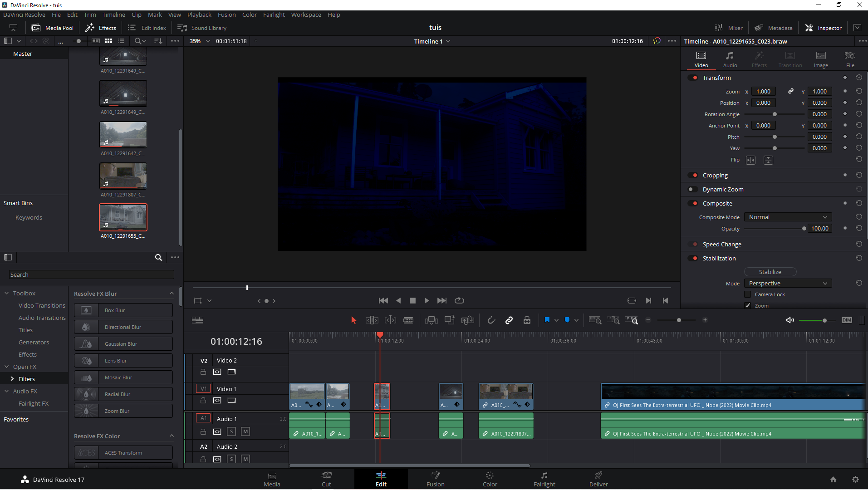This screenshot has height=490, width=868.
Task: Open the Stabilization Mode Perspective dropdown
Action: (x=788, y=284)
